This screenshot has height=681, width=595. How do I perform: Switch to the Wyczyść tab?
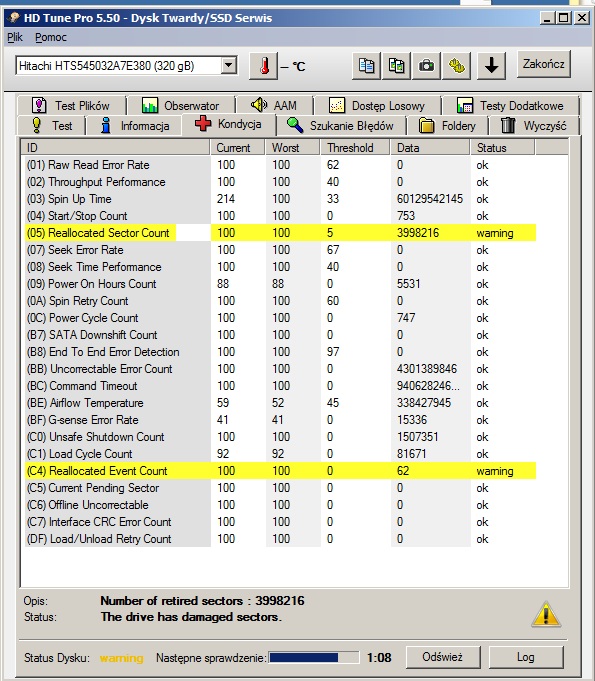(x=534, y=126)
